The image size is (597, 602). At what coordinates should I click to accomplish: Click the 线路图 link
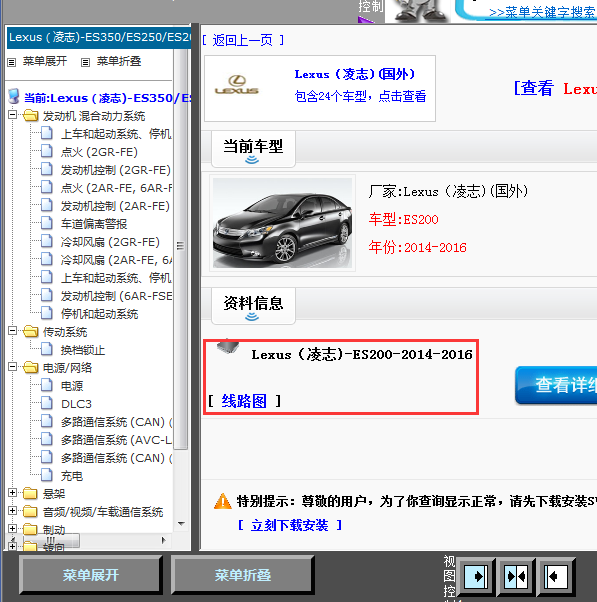244,401
